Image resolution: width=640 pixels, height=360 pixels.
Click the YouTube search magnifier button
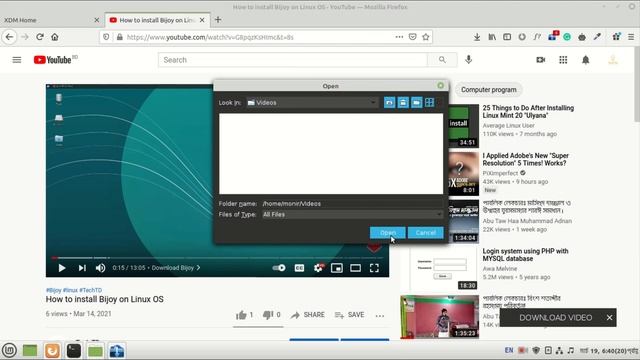(x=442, y=60)
